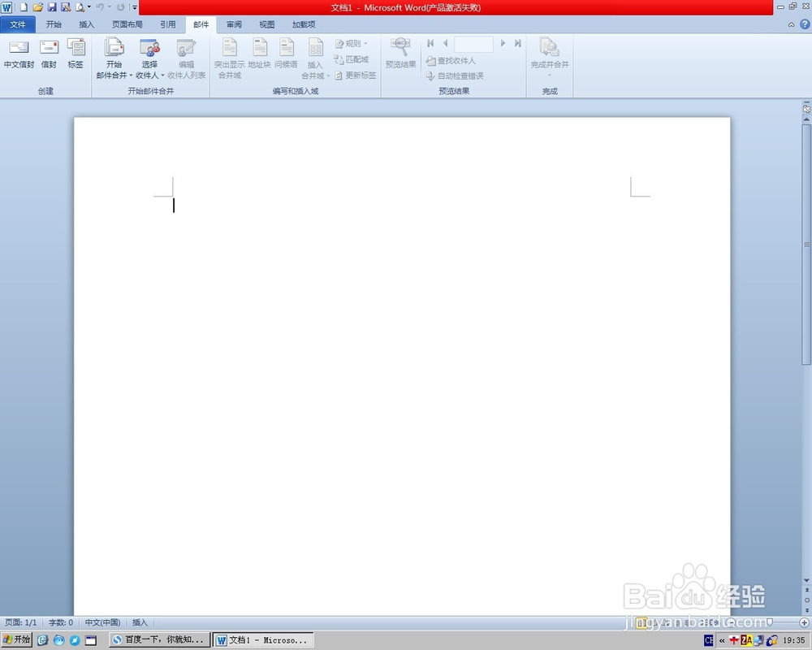
Task: Switch to the 视图 View tab
Action: click(266, 24)
